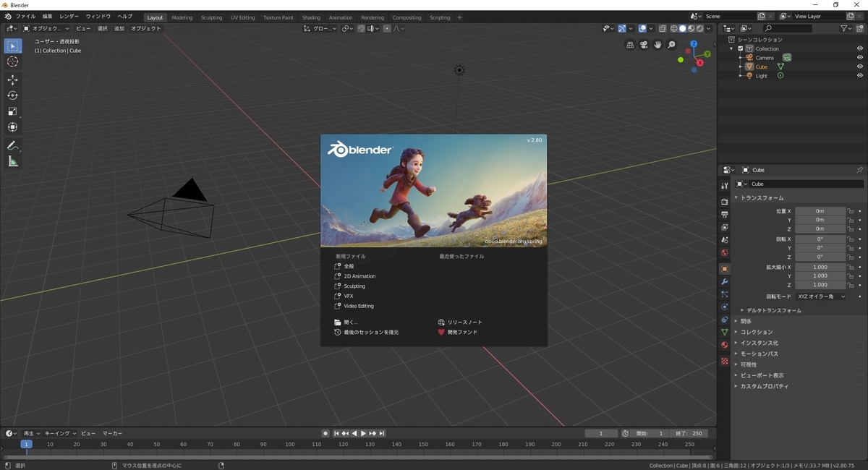Hide the Light object in the outliner
This screenshot has height=470, width=868.
coord(860,75)
